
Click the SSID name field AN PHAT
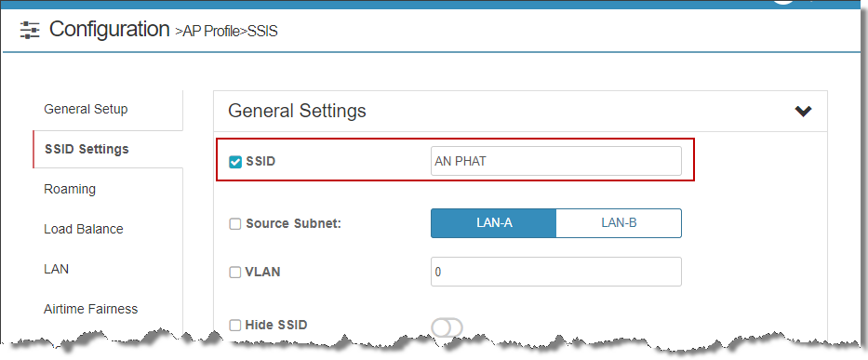point(555,161)
